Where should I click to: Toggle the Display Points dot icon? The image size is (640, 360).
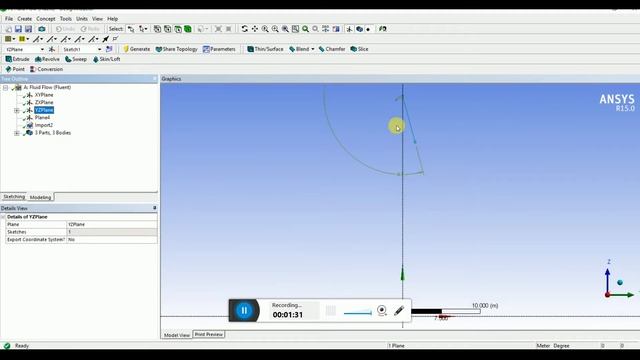tap(368, 29)
